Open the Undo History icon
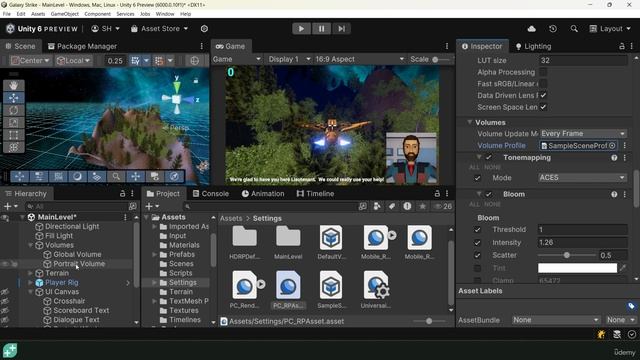 click(553, 29)
